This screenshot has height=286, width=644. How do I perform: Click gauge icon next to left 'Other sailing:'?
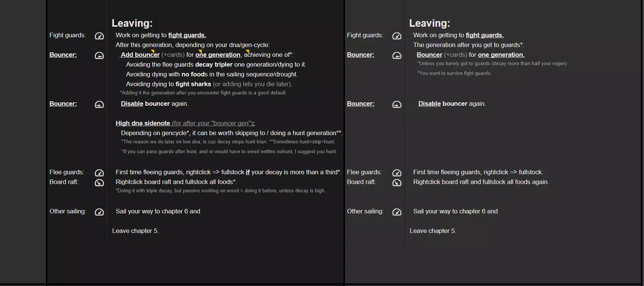(99, 212)
